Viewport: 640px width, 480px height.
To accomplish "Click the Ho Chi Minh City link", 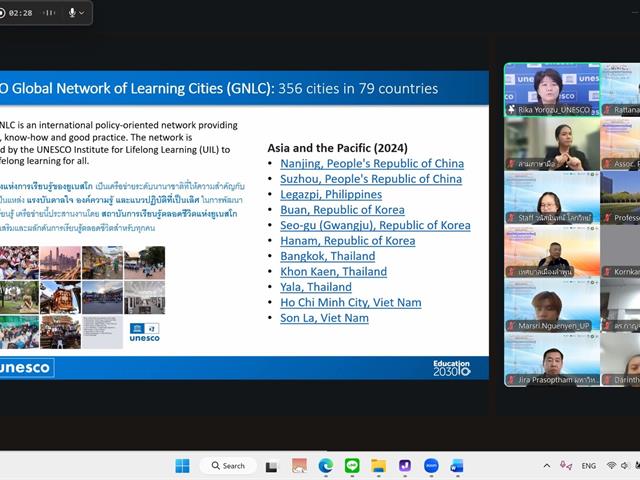I will click(x=350, y=302).
